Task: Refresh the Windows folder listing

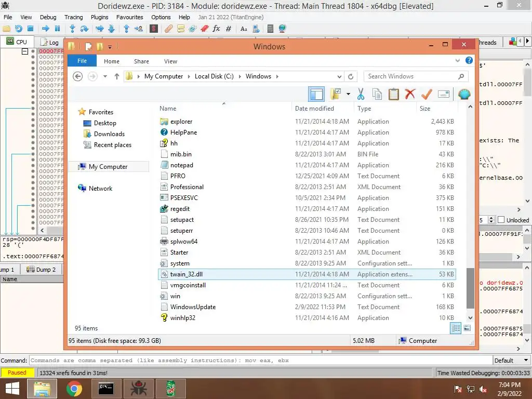Action: [x=351, y=77]
